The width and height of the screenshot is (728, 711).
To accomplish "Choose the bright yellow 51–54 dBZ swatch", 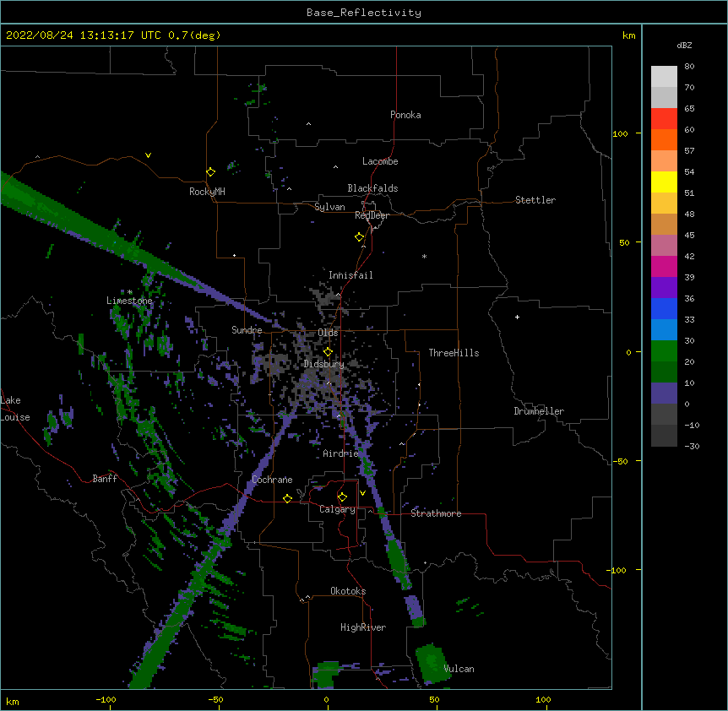I will pos(664,182).
